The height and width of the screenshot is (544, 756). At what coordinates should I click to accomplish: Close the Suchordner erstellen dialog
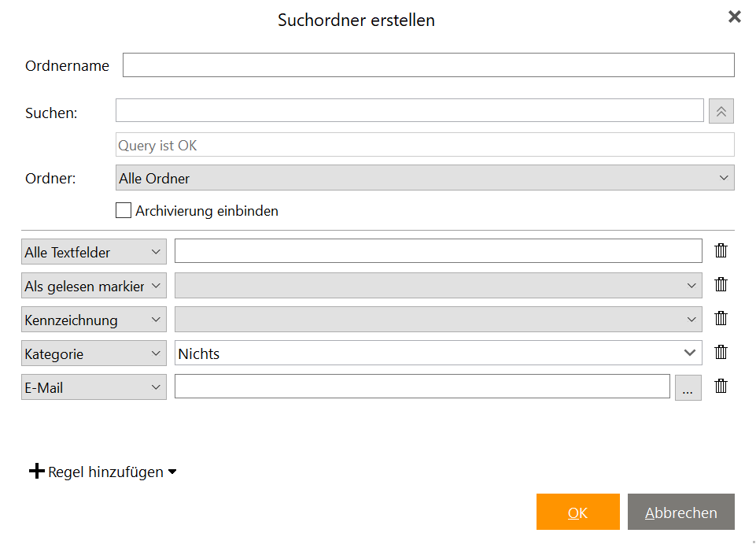click(734, 17)
